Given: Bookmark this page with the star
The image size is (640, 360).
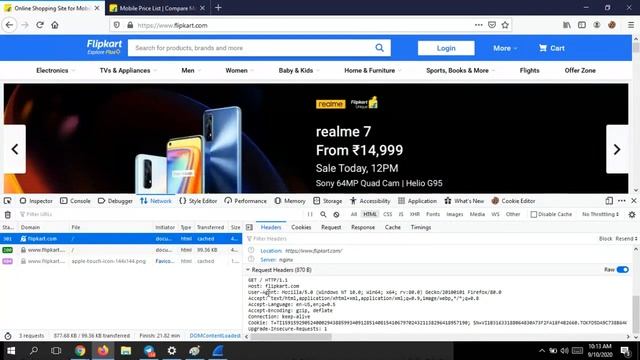Looking at the screenshot, I should tap(505, 25).
